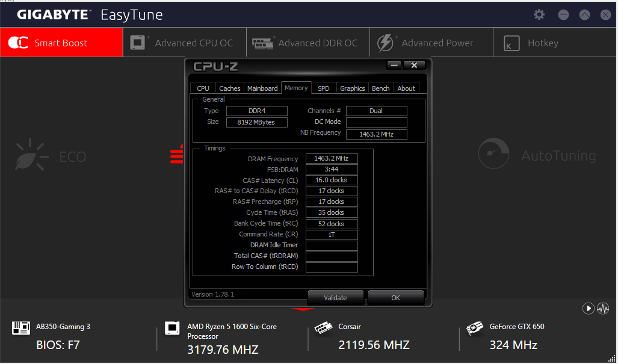Viewport: 618px width, 364px height.
Task: Click the empty DRAM Idle Timer field
Action: 332,245
